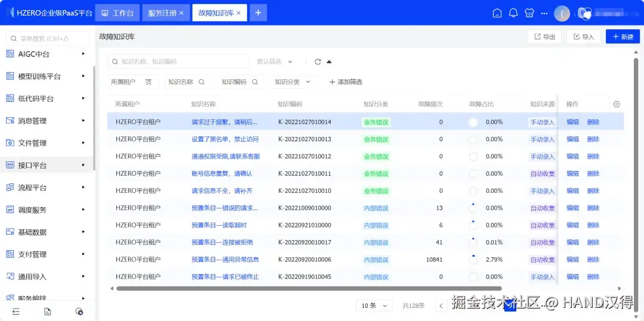This screenshot has height=321, width=644.
Task: Open the more options ellipsis icon
Action: [544, 13]
